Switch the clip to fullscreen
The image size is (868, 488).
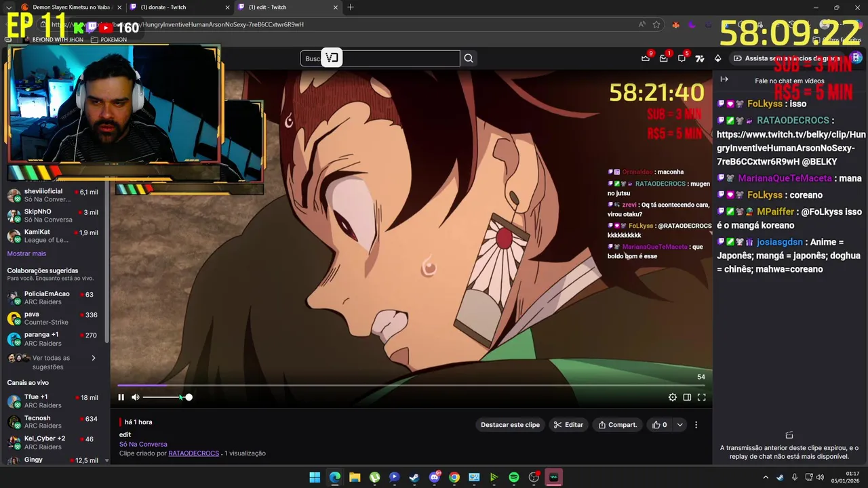[x=702, y=397]
